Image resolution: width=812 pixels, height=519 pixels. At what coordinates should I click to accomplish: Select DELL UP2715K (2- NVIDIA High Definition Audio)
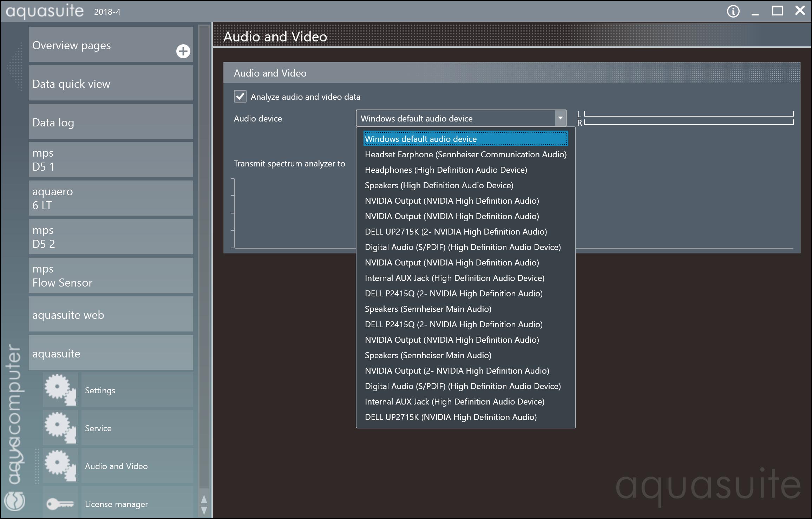click(466, 231)
